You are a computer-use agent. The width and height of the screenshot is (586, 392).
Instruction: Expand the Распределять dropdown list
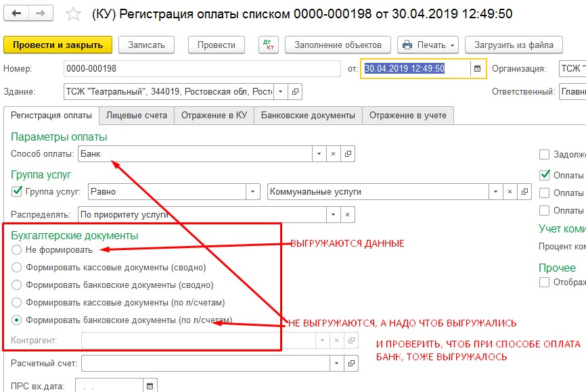(332, 214)
